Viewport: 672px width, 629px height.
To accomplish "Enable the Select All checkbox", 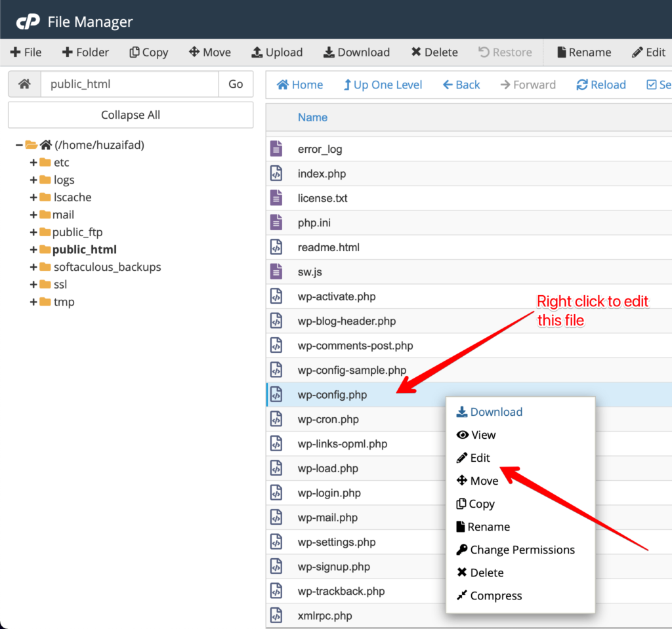I will coord(653,85).
